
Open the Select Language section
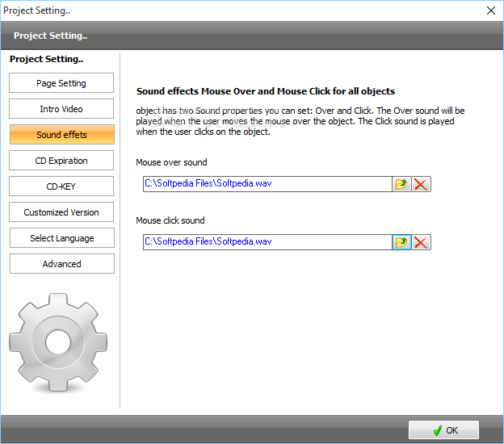click(x=62, y=238)
